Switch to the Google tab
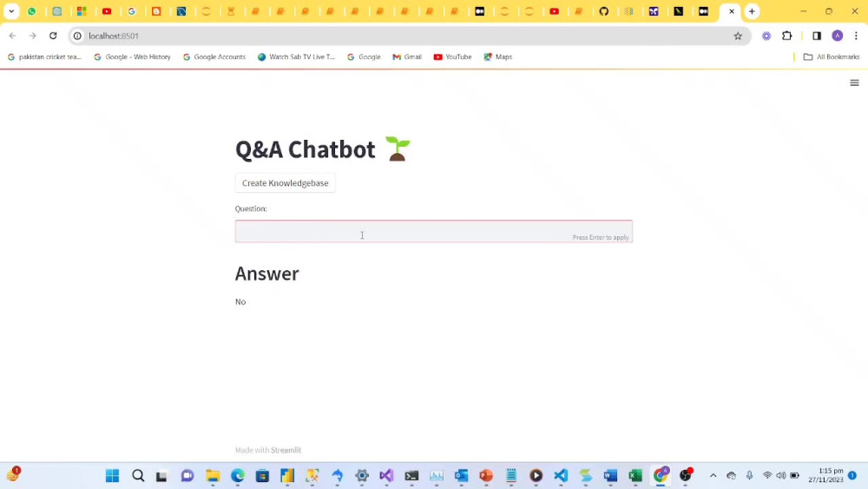This screenshot has width=868, height=489. point(132,11)
